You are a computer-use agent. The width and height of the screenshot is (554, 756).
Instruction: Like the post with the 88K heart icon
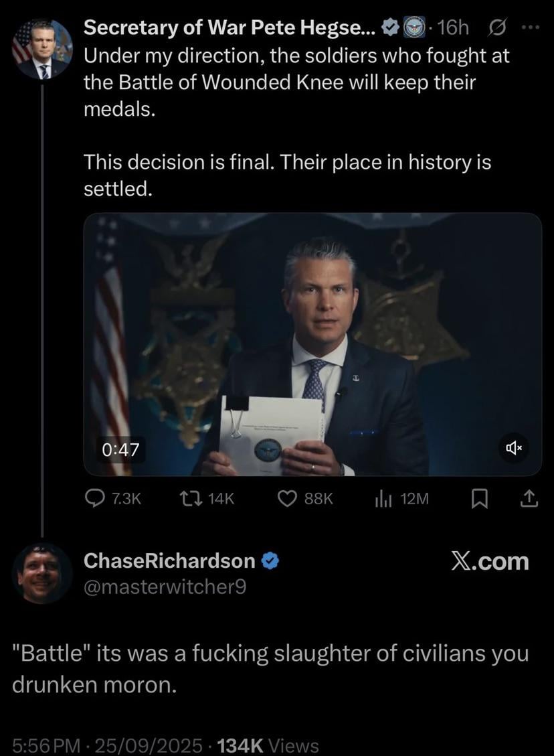pos(288,499)
